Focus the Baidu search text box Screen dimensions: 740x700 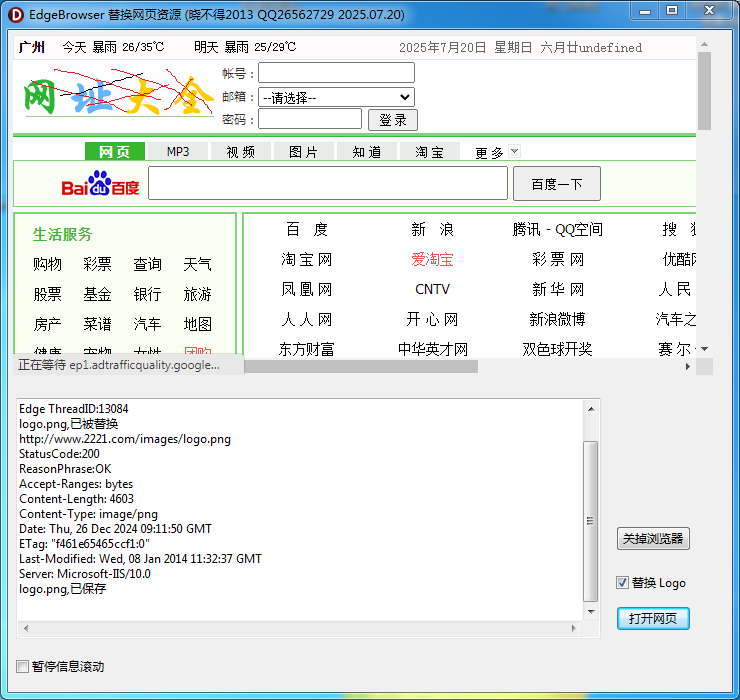(x=328, y=183)
